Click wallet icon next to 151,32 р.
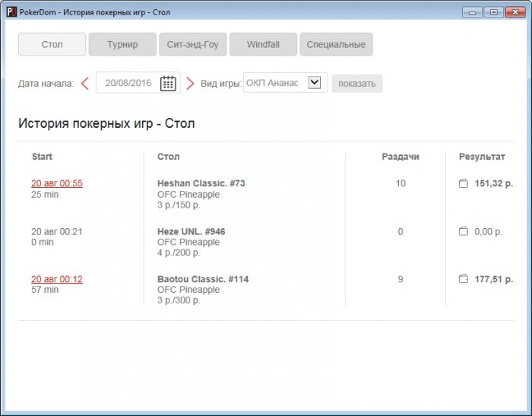 tap(464, 183)
